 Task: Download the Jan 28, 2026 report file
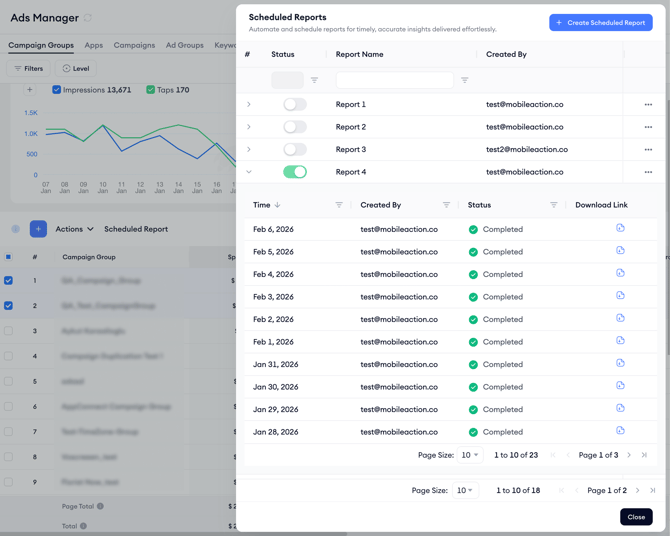[620, 432]
